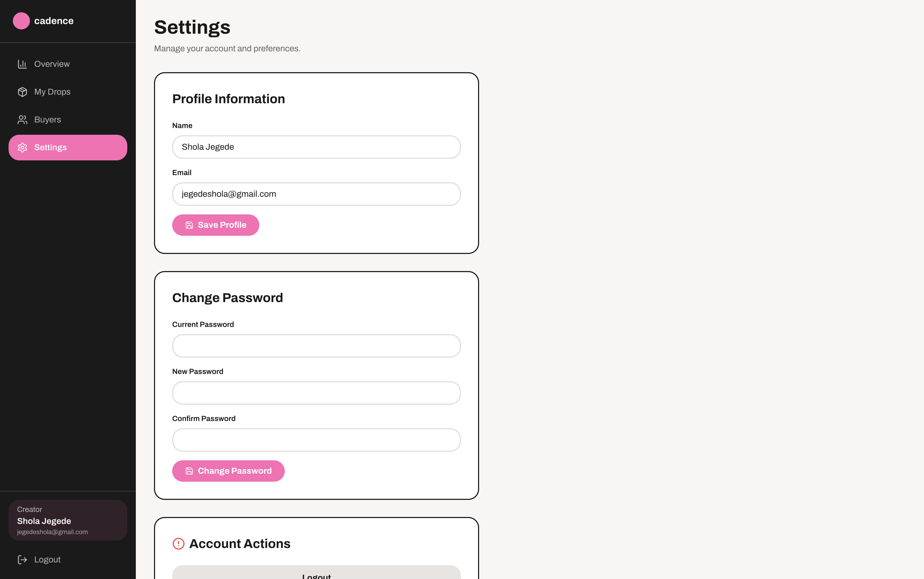Click the save icon on Save Profile
This screenshot has height=579, width=924.
click(x=189, y=225)
